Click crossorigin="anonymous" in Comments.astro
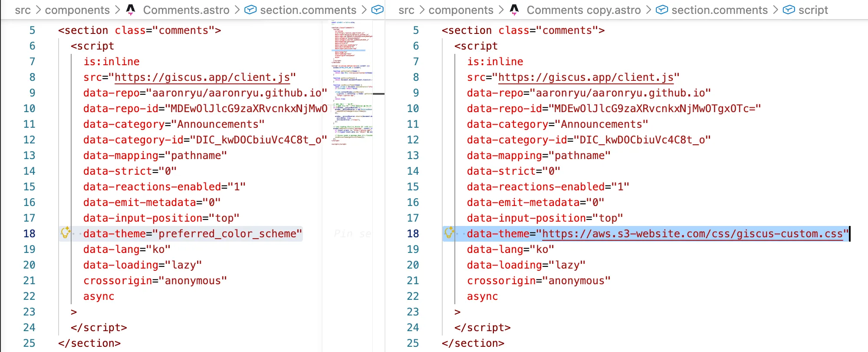 pos(155,281)
